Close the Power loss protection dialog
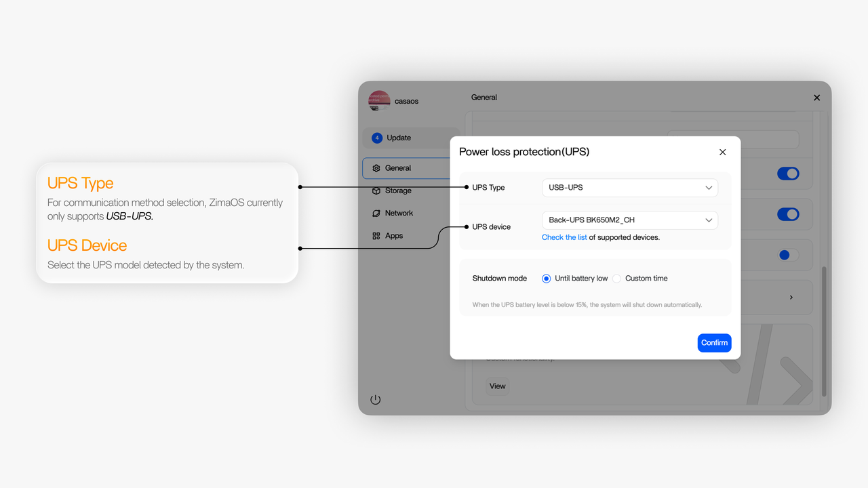 pos(722,152)
